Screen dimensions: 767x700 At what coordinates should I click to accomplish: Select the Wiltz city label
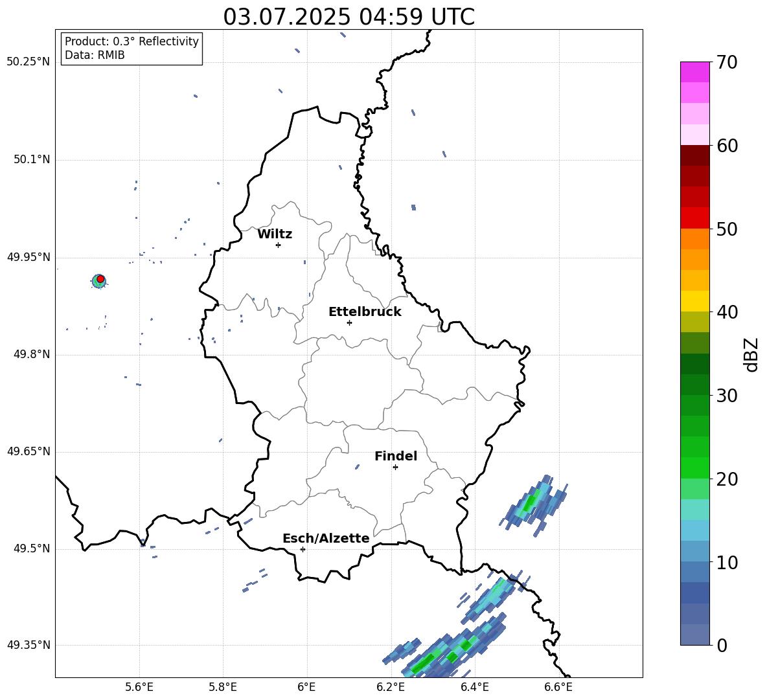(275, 234)
